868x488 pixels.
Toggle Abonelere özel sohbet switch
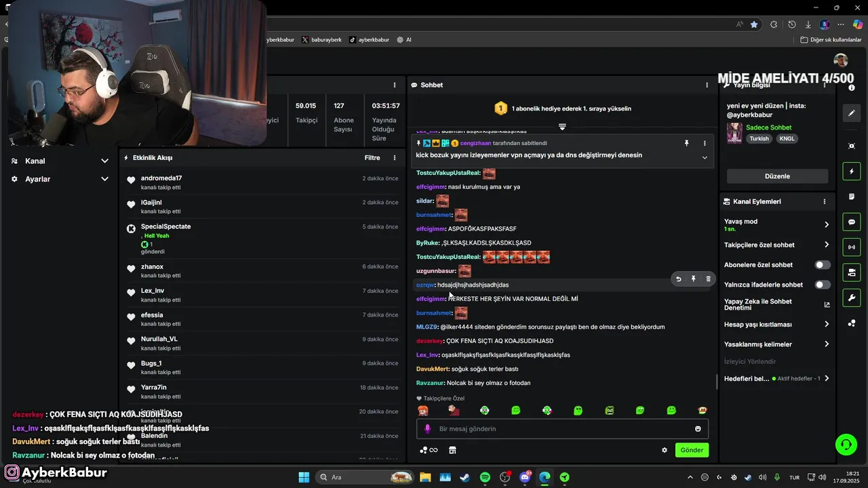click(x=822, y=265)
